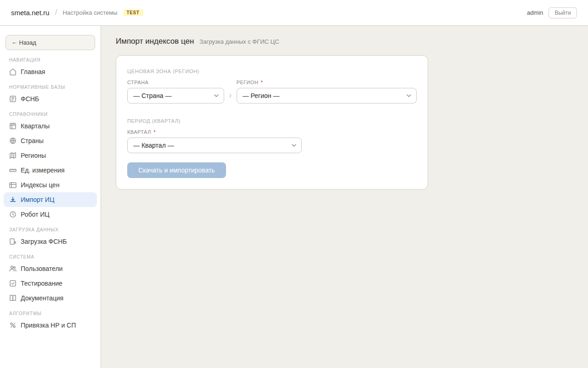The image size is (588, 368).
Task: Open smeta.net.ru site title link
Action: (30, 12)
